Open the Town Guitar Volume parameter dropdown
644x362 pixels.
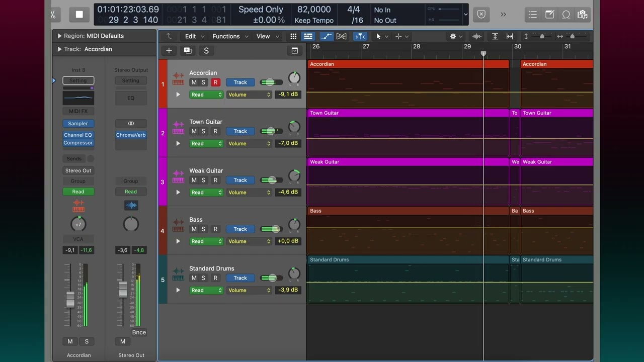249,143
